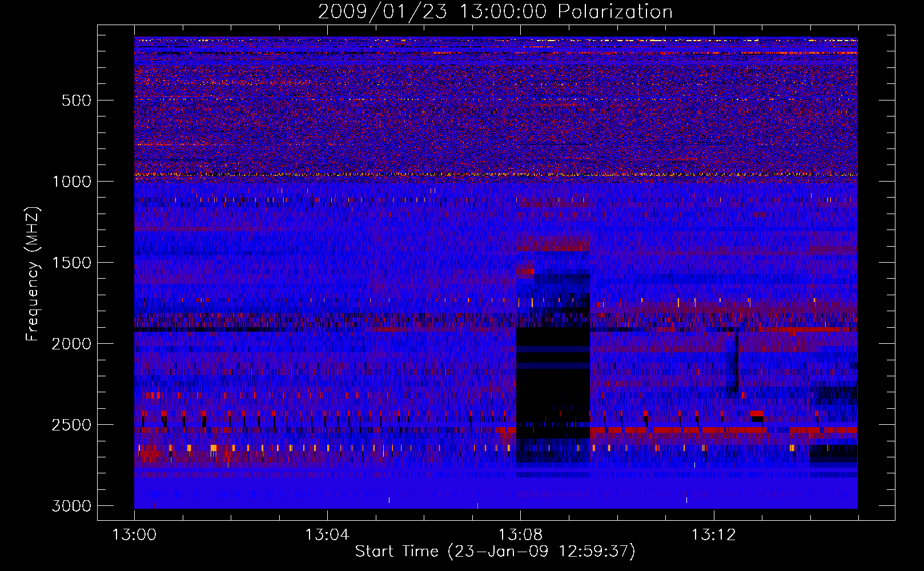
Task: Click the 'Start Time (23-Jan-09 12:59:37)' axis label
Action: coord(495,552)
